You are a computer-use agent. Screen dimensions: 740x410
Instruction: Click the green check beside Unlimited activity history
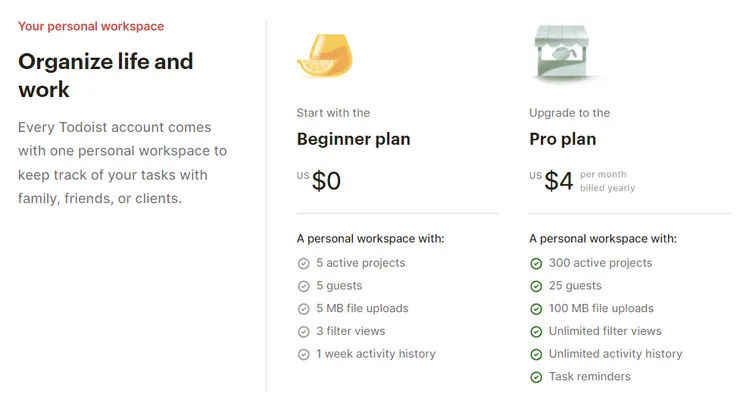click(x=536, y=355)
